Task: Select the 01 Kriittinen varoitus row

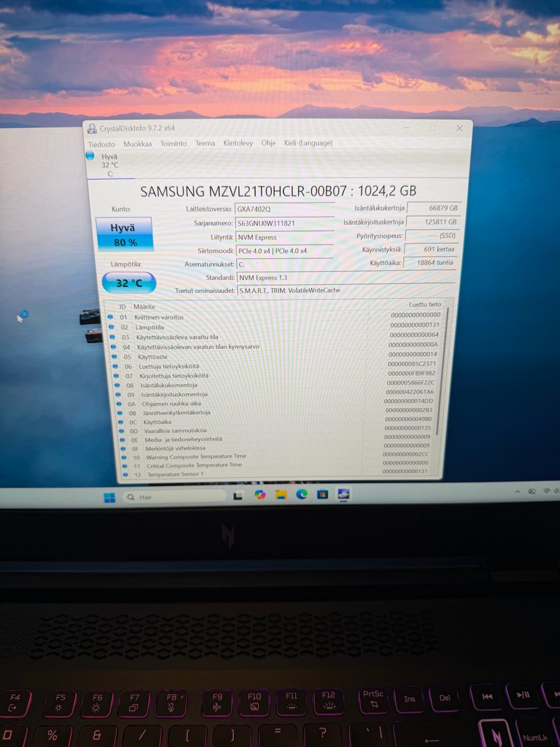Action: coord(274,316)
